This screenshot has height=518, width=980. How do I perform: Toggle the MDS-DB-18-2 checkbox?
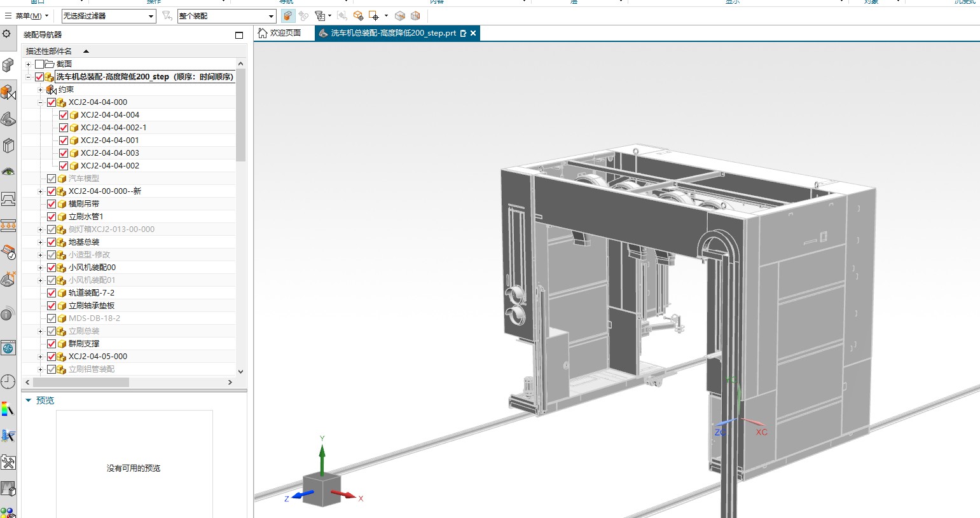tap(52, 318)
